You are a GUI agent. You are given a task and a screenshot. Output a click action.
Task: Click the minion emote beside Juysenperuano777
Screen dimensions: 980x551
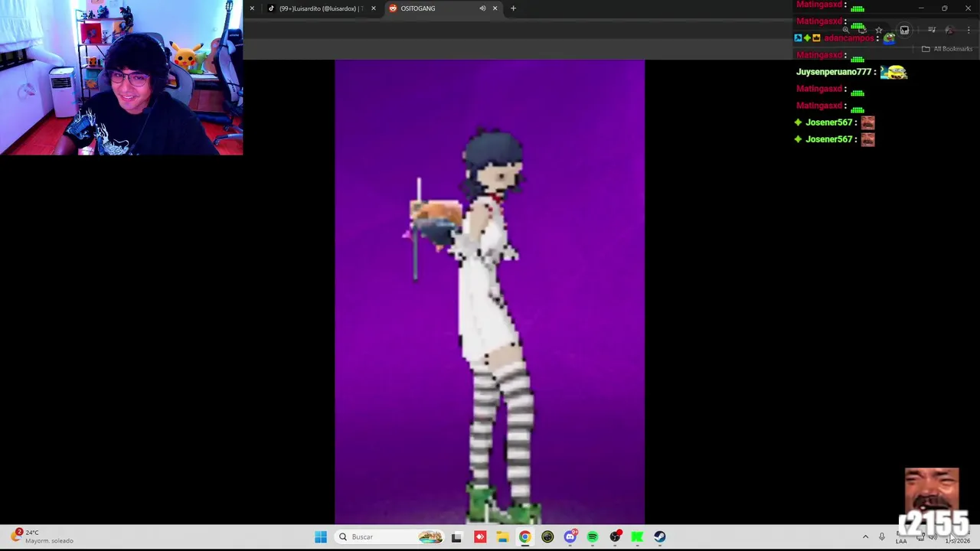pos(893,72)
